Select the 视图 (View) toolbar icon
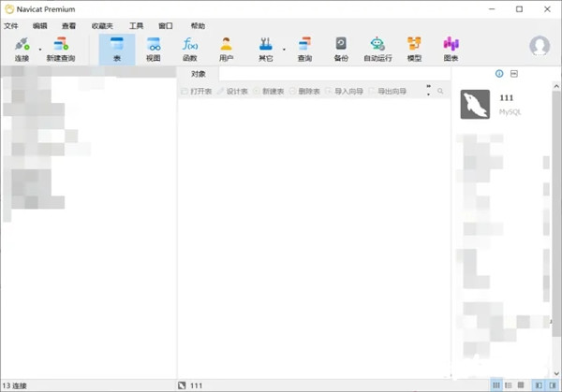Image resolution: width=562 pixels, height=392 pixels. (154, 49)
